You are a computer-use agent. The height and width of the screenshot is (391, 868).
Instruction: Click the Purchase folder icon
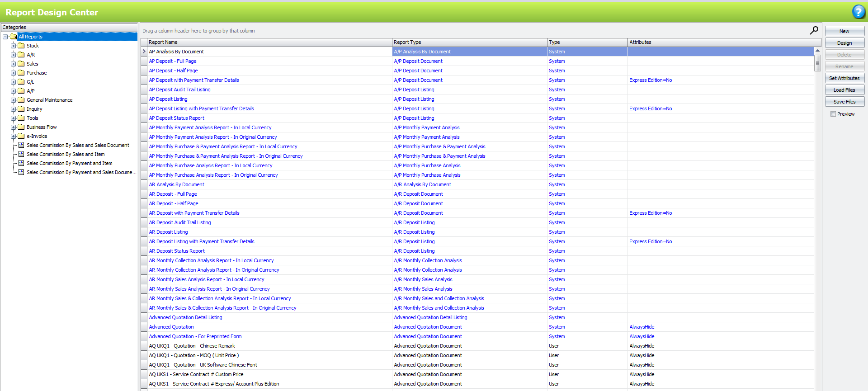click(x=21, y=73)
